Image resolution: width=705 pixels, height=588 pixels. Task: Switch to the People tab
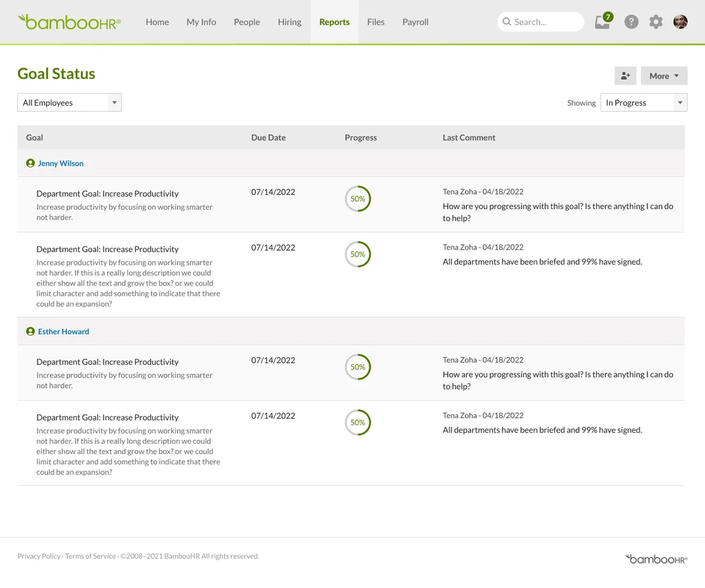[x=247, y=22]
